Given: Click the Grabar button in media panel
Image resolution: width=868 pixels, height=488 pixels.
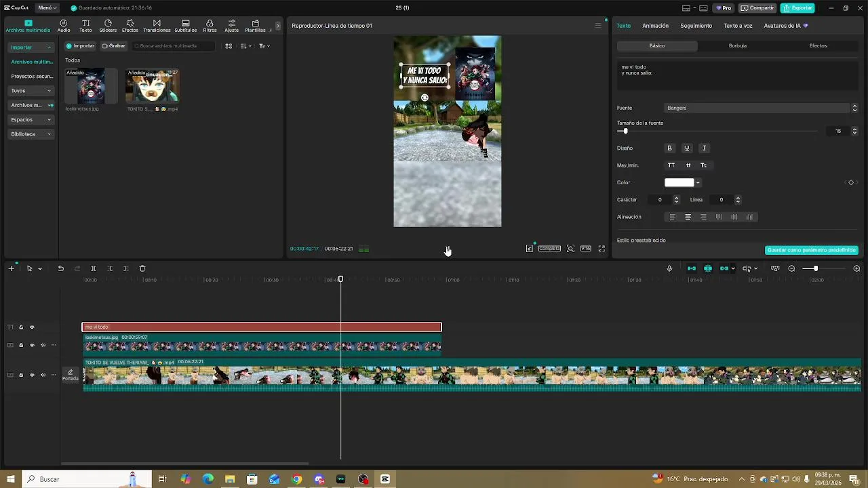Looking at the screenshot, I should [113, 46].
